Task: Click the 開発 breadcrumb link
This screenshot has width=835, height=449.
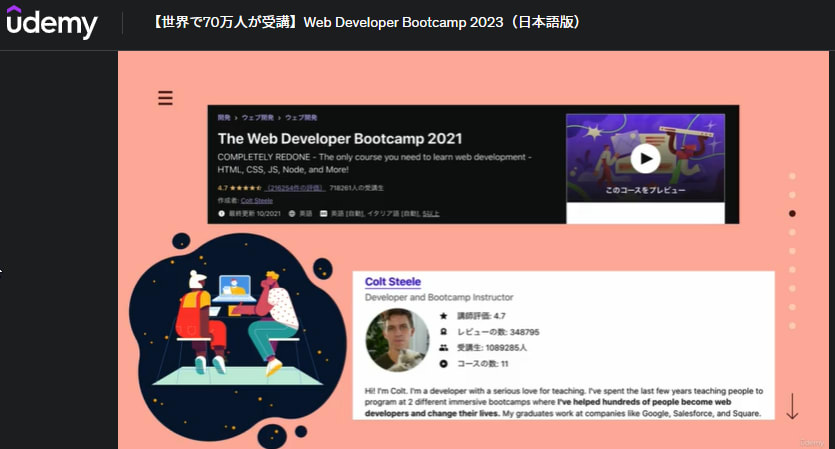Action: [x=224, y=118]
